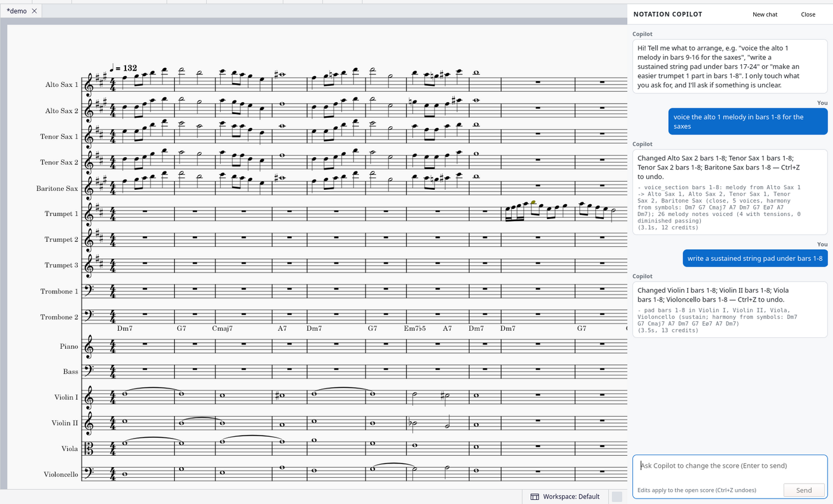Open the Workspace: Default selector
This screenshot has height=504, width=833.
[565, 496]
